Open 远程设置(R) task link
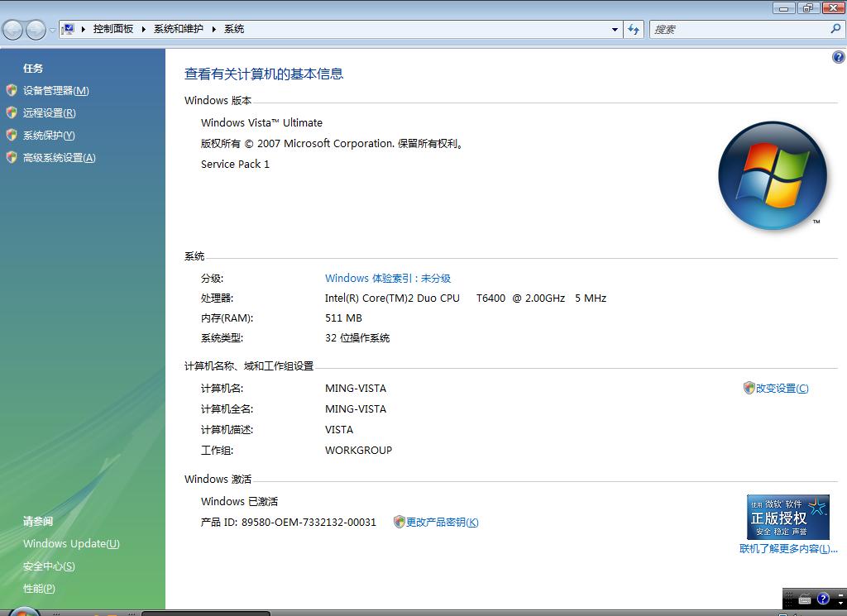This screenshot has width=847, height=616. pos(49,112)
